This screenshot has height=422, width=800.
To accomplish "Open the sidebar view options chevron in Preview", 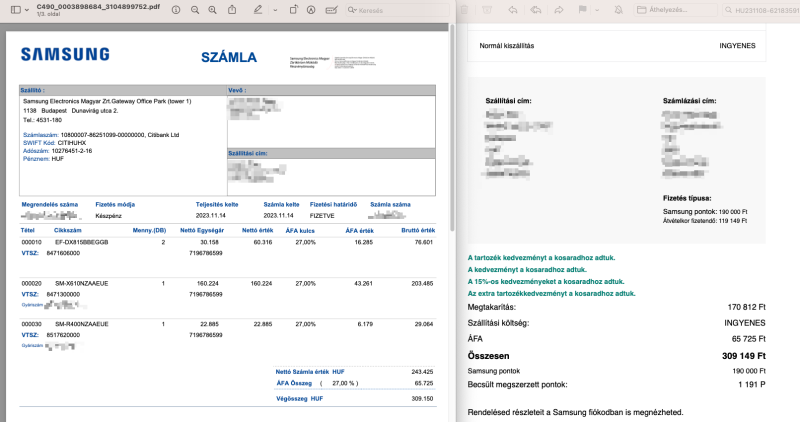I will point(27,10).
